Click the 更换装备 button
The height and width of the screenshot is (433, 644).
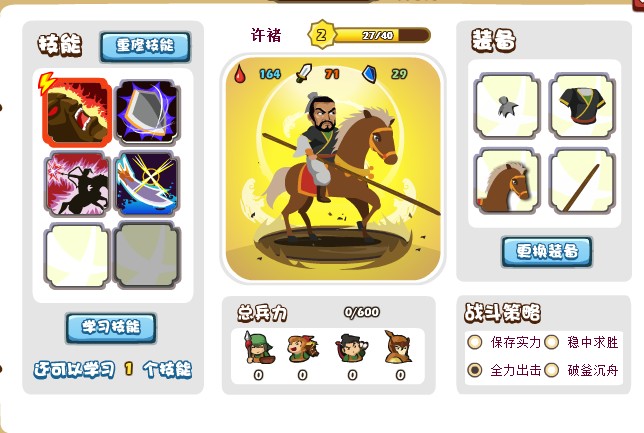tap(547, 251)
